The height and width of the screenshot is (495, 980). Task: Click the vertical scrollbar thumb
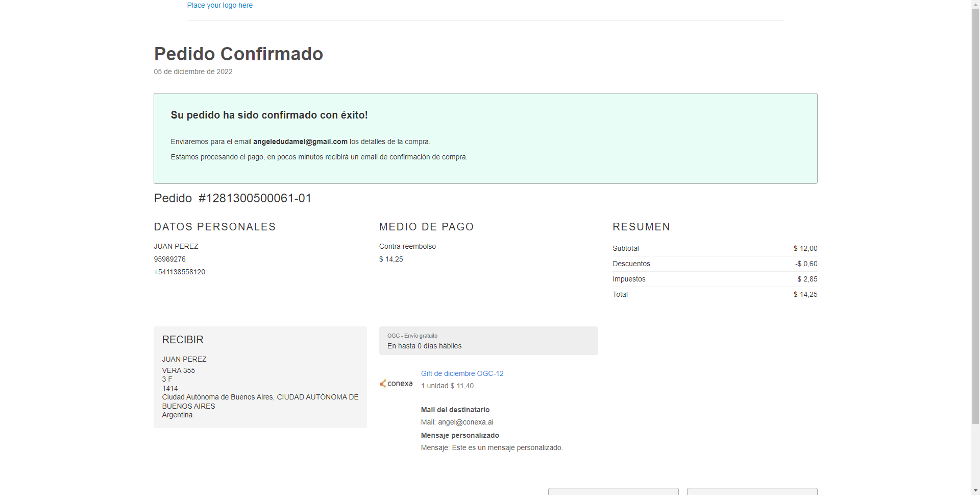[975, 215]
